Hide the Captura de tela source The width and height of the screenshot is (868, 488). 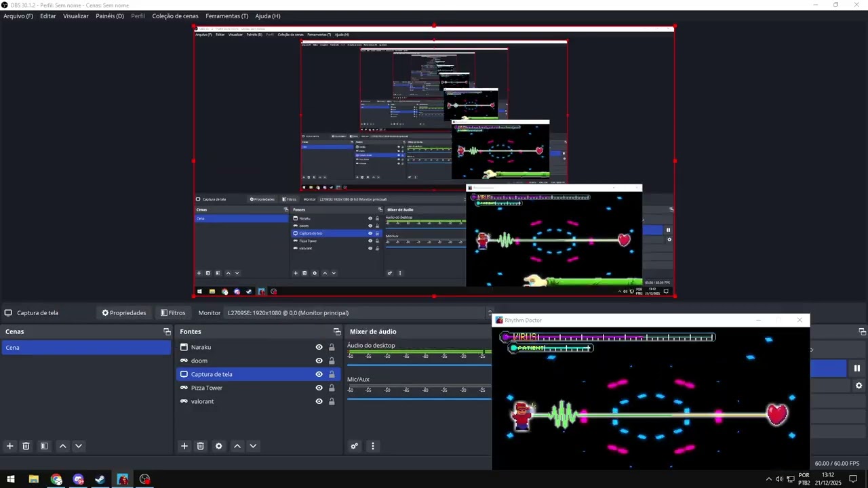pos(319,374)
